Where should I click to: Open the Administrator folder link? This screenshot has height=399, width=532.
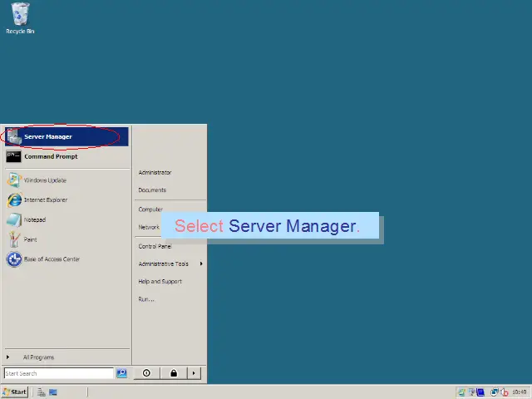point(155,172)
